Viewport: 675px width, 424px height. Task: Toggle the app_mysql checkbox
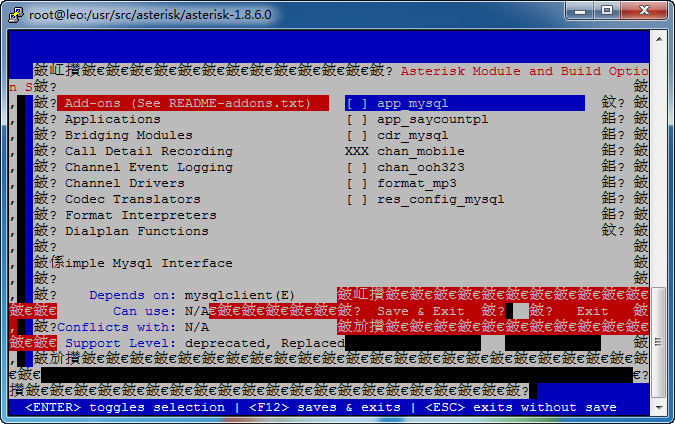pos(357,103)
